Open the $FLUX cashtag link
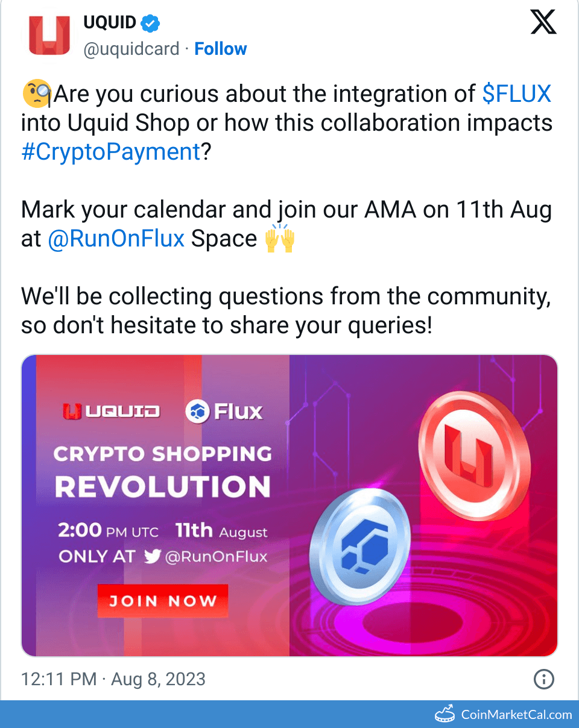Screen dimensions: 579x728 (x=516, y=93)
